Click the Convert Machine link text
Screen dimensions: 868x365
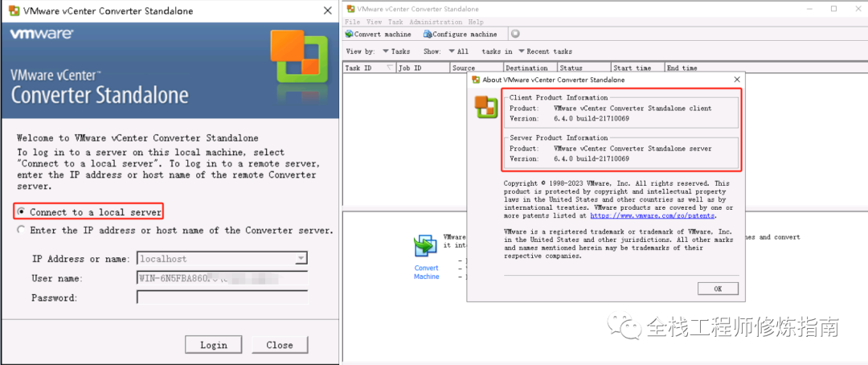[426, 272]
